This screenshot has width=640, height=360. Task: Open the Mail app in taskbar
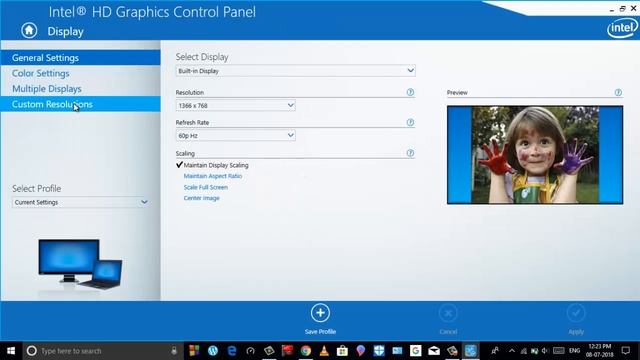pyautogui.click(x=434, y=351)
